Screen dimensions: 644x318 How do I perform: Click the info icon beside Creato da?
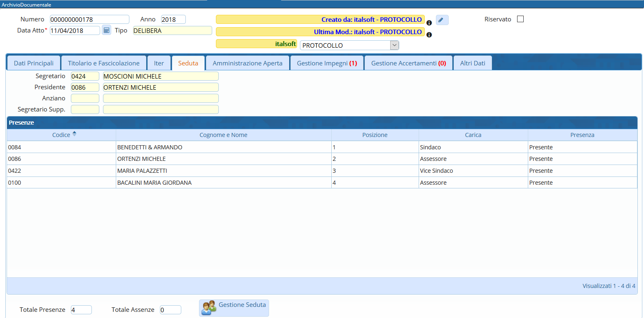pos(429,23)
